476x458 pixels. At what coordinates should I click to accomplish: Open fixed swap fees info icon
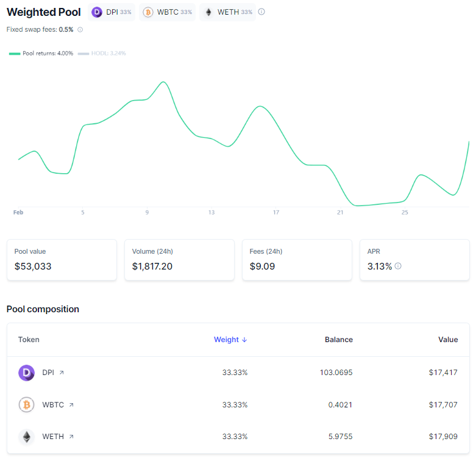pos(80,29)
